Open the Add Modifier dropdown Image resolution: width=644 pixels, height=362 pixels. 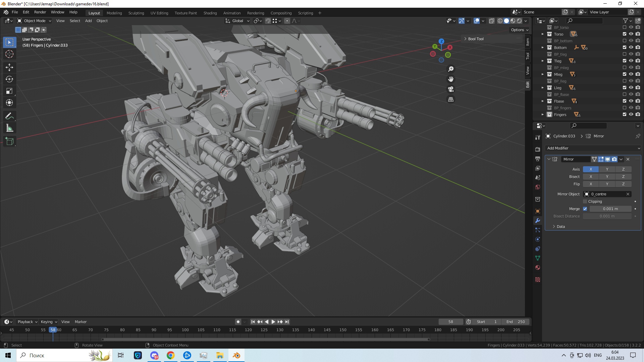click(x=593, y=148)
